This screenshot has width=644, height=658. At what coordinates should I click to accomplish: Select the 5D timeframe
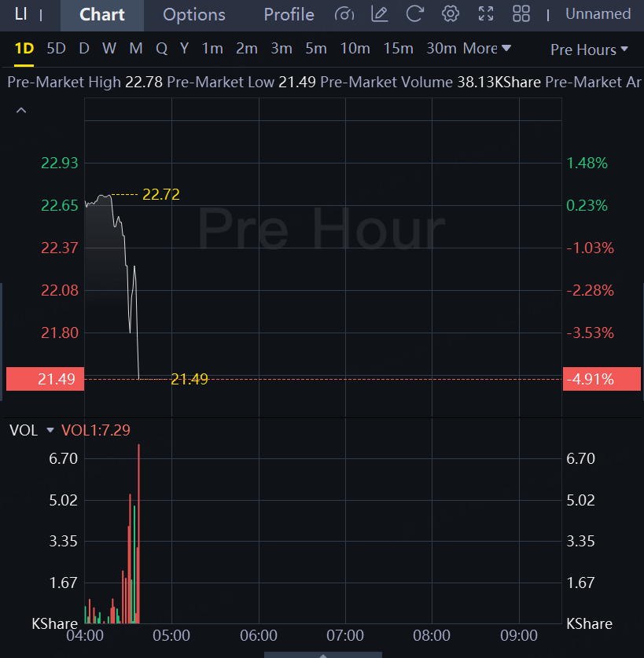click(56, 49)
